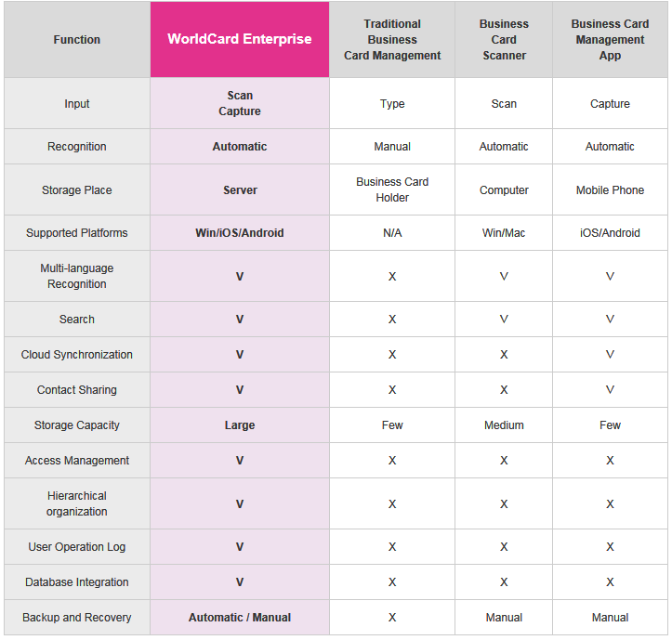The width and height of the screenshot is (672, 640).
Task: Select the Large storage capacity cell
Action: click(x=240, y=425)
